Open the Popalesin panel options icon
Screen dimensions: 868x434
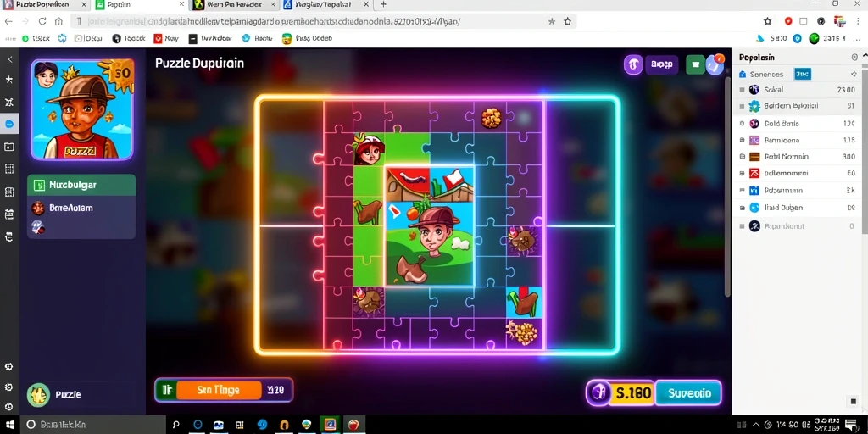click(x=854, y=58)
